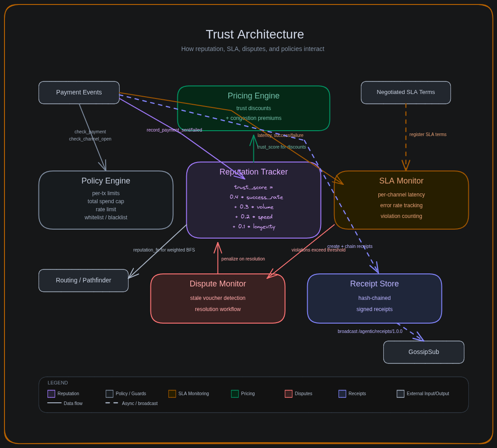Open the Payment Events node

(79, 92)
